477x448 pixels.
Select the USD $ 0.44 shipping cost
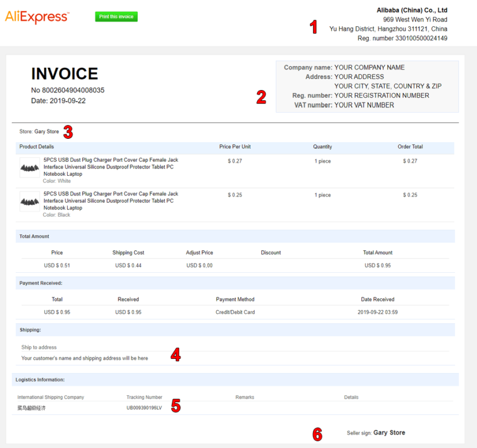128,265
